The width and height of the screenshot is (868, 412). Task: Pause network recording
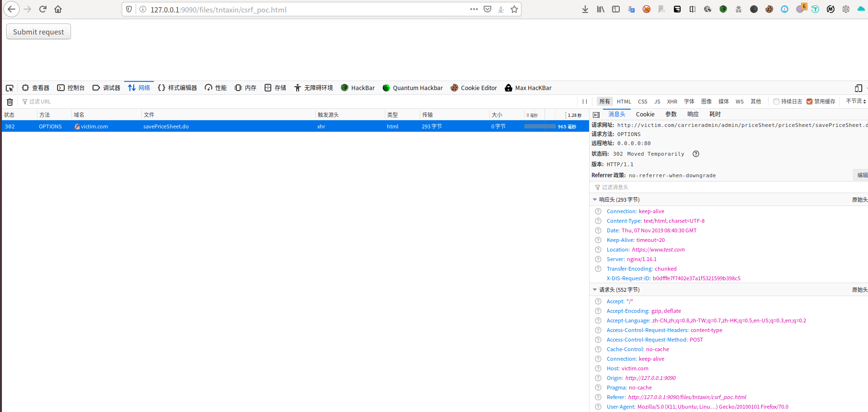click(585, 102)
